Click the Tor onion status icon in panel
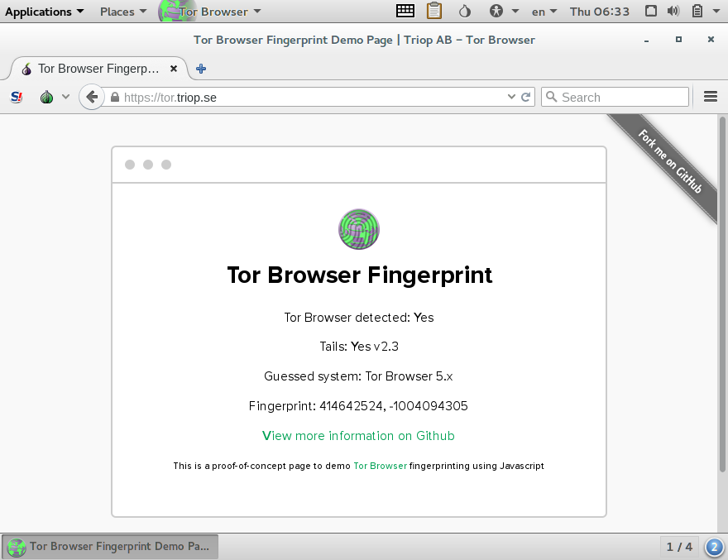Screen dimensions: 728x560 (464, 12)
